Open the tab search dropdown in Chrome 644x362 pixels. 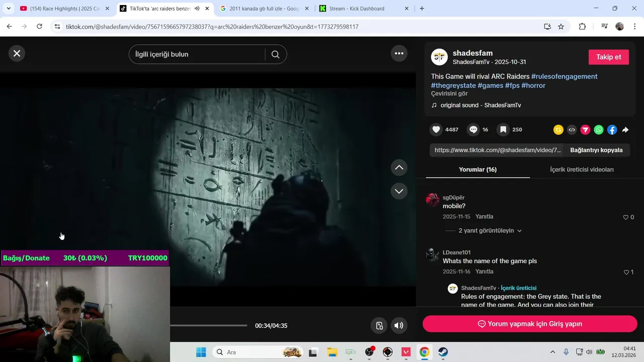8,9
